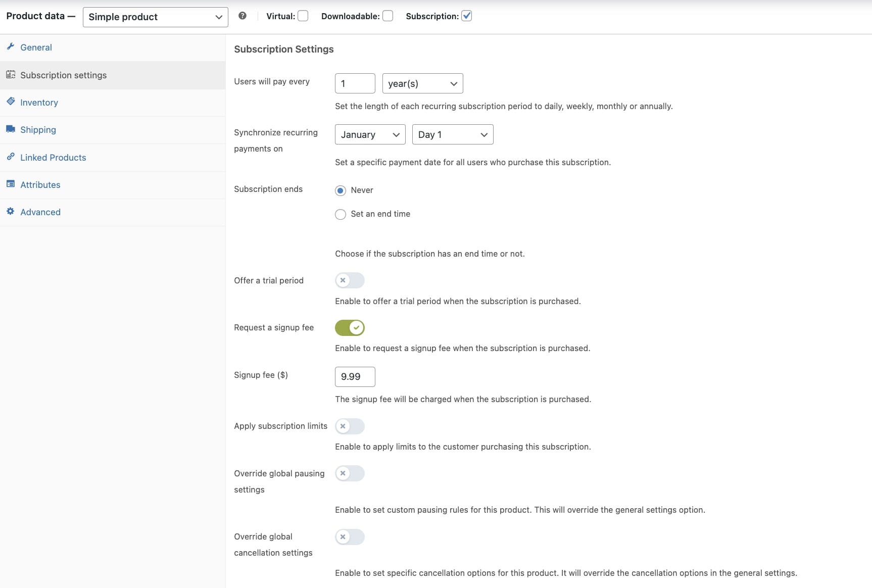The image size is (872, 588).
Task: Open the Inventory tab
Action: (39, 103)
